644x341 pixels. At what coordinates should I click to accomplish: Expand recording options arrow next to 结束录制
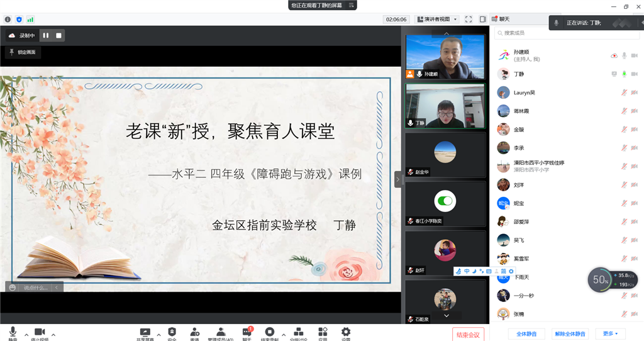[284, 335]
